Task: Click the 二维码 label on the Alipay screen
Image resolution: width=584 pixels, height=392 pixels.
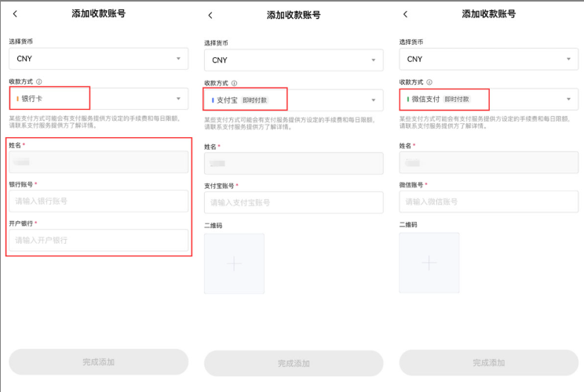Action: [x=213, y=225]
